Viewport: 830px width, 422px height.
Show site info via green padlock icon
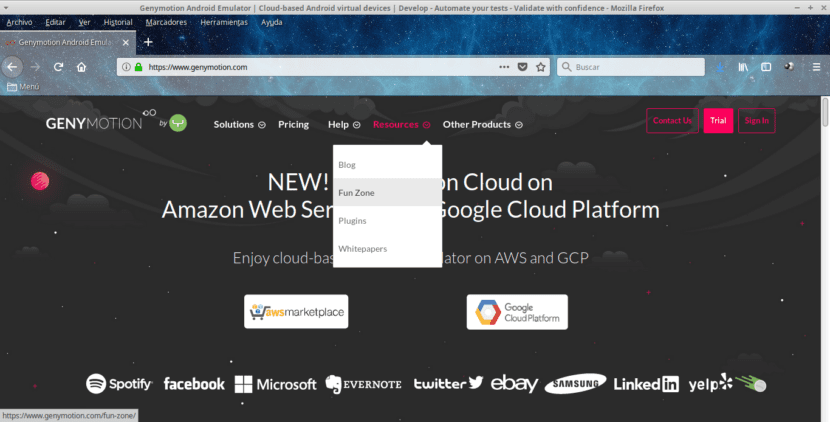tap(139, 67)
